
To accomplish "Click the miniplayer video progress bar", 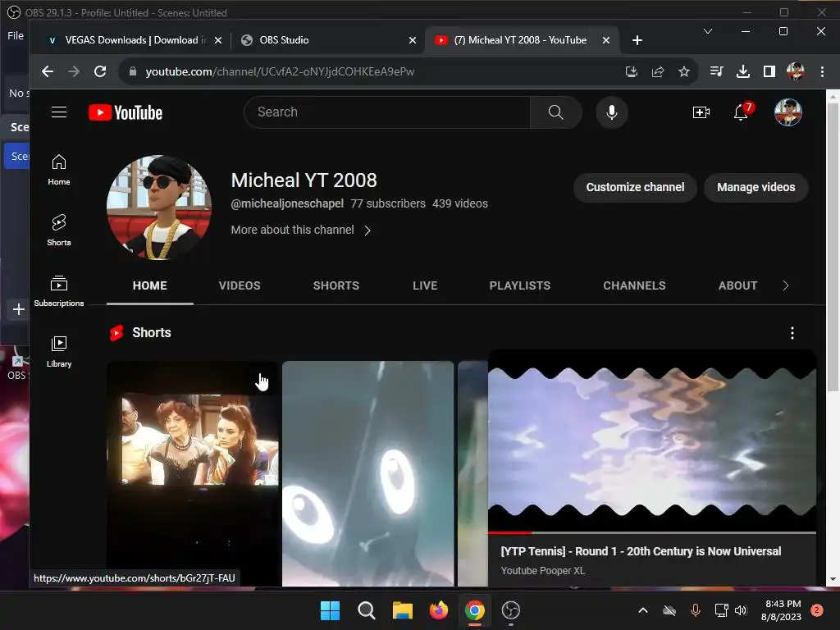I will coord(652,532).
